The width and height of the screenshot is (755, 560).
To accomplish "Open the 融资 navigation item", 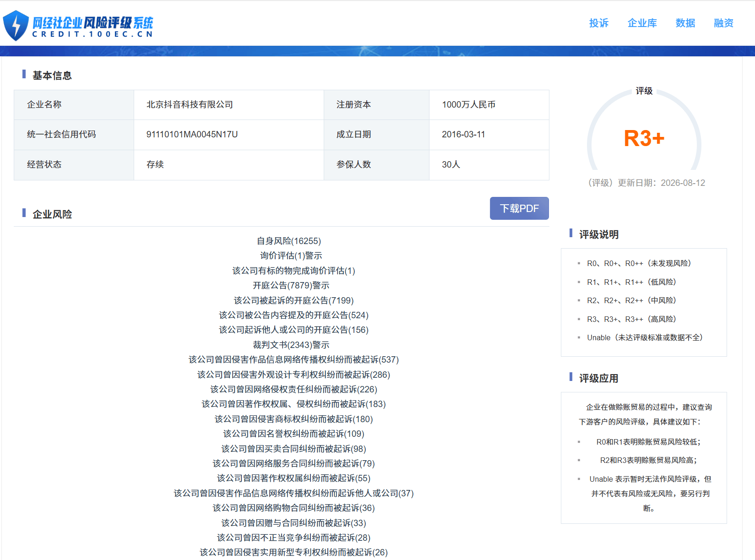I will [724, 23].
